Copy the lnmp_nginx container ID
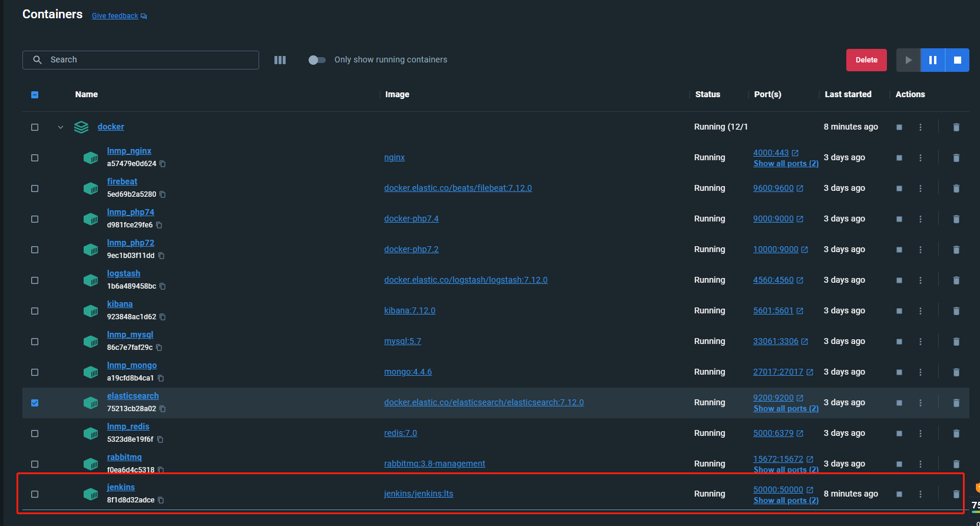980x526 pixels. [163, 164]
